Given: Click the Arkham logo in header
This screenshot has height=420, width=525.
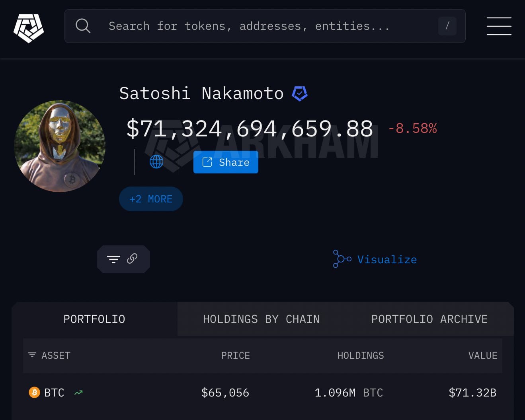Looking at the screenshot, I should pos(29,27).
